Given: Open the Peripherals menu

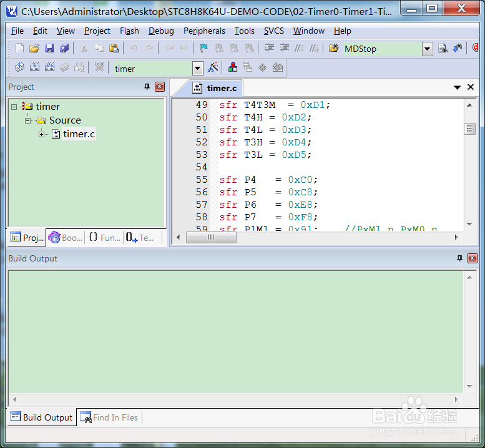Looking at the screenshot, I should point(204,31).
